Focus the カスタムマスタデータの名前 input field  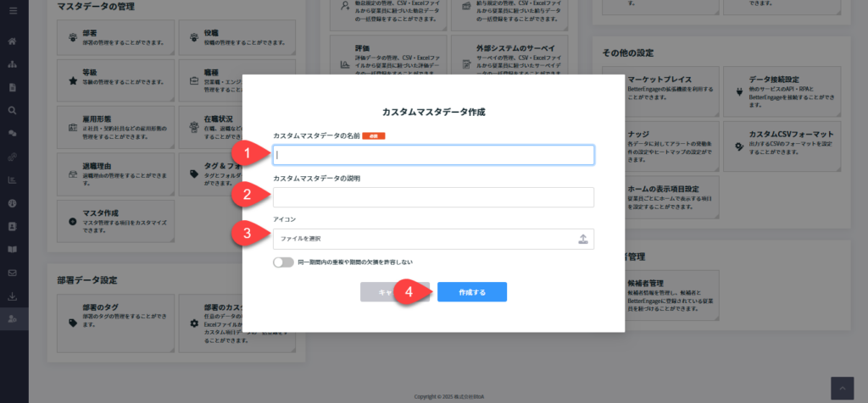coord(433,155)
